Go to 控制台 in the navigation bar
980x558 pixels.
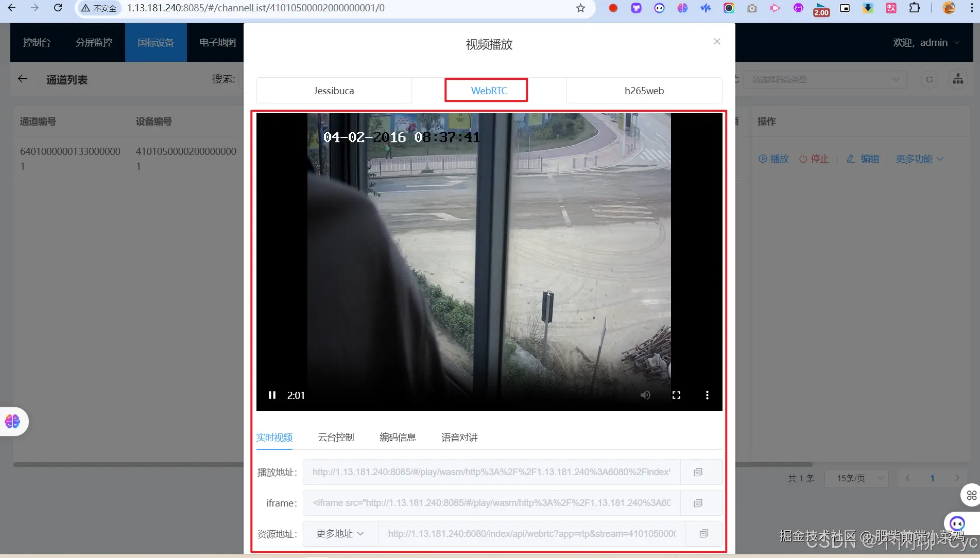37,42
